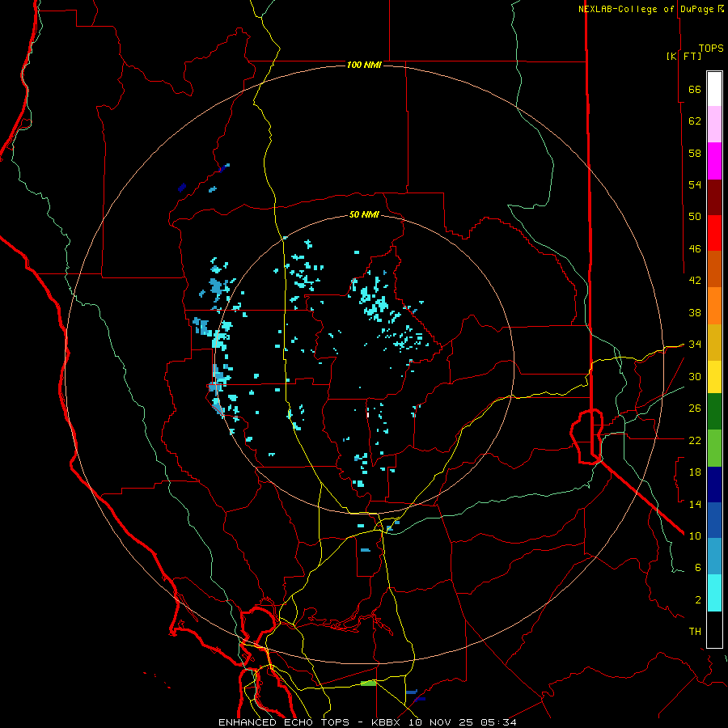Click the '10 NOV 25' date text
728x728 pixels.
coord(442,722)
